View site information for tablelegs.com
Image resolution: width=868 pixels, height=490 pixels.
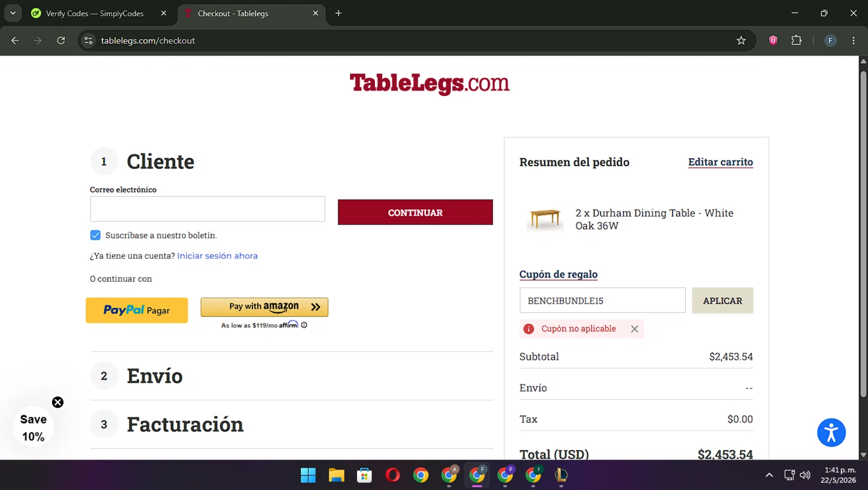[89, 40]
